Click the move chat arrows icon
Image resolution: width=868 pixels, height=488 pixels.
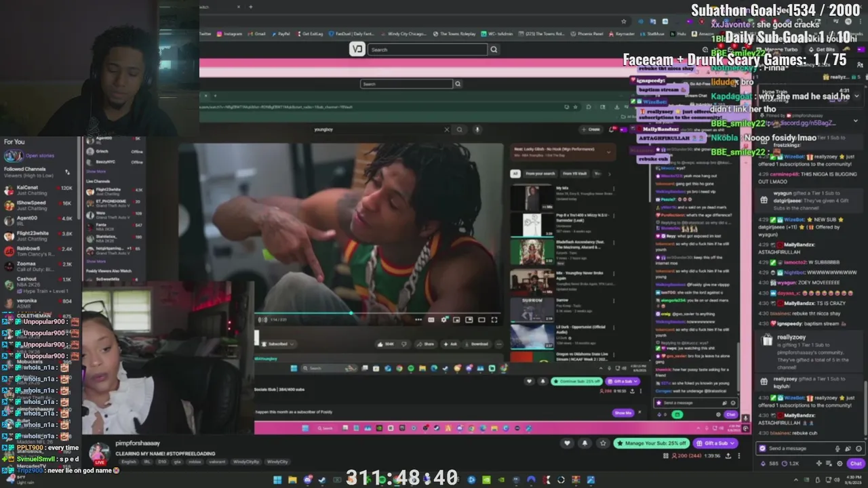point(818,464)
